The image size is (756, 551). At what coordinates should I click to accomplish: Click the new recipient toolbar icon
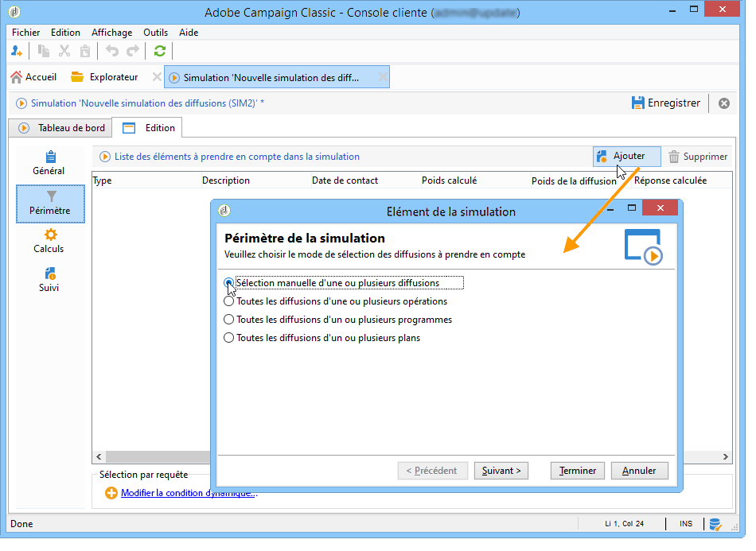17,51
